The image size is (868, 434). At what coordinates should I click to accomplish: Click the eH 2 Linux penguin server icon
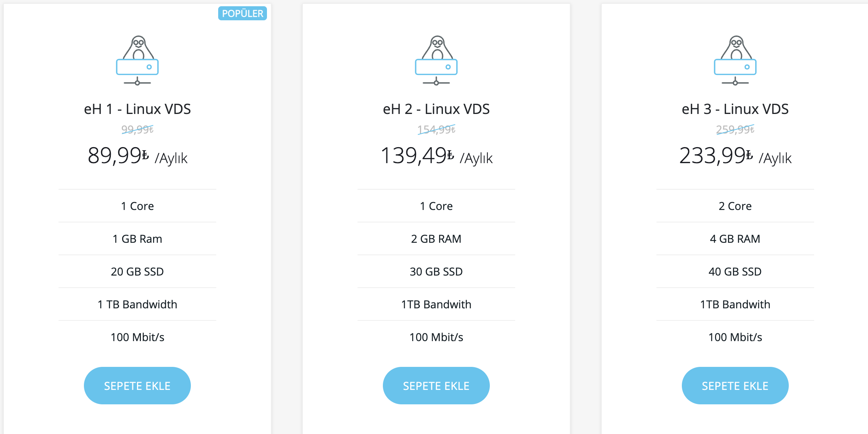click(x=436, y=60)
